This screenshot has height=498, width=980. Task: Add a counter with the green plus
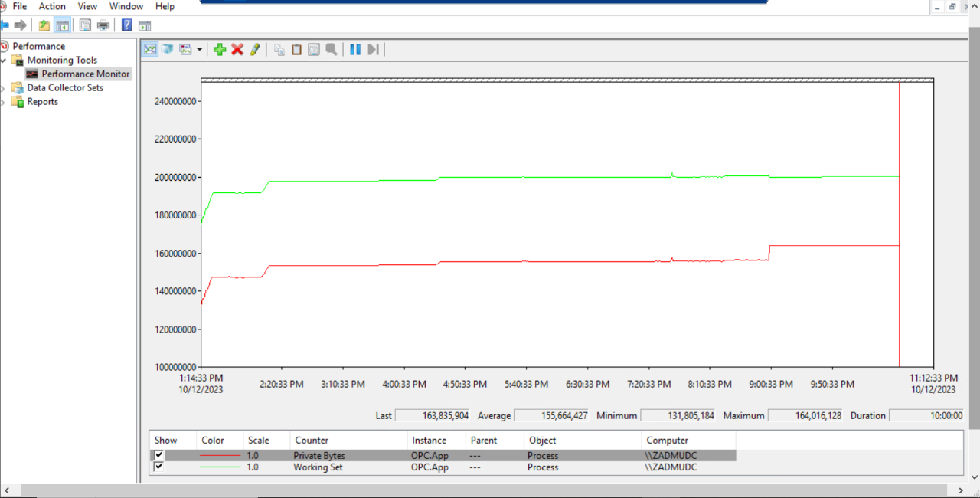[x=220, y=49]
